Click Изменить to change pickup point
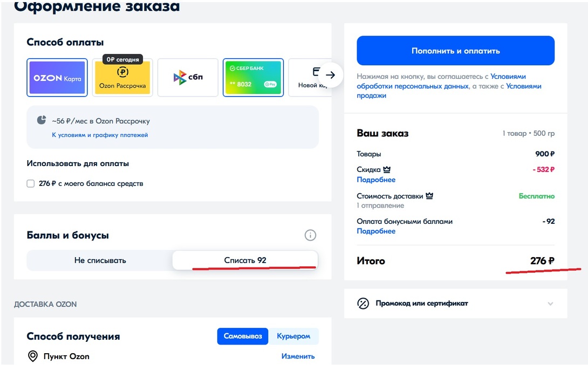Screen dimensions: 588x365 point(298,356)
